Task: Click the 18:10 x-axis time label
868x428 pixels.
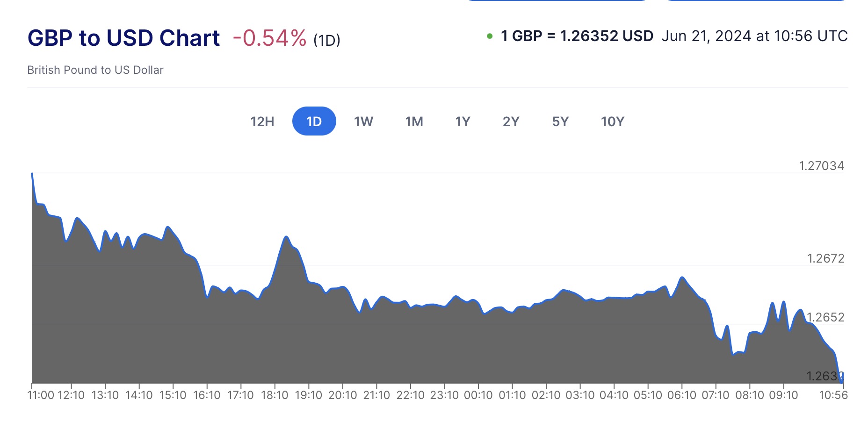Action: pyautogui.click(x=275, y=395)
